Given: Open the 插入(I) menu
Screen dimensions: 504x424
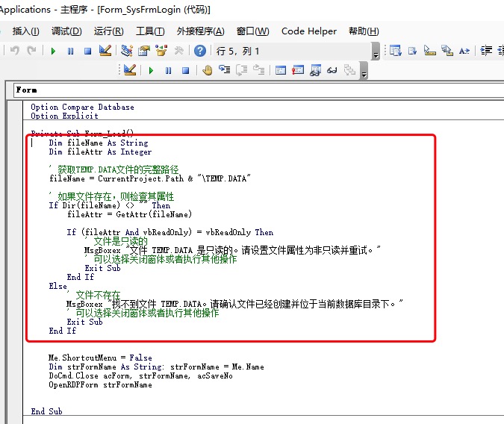Looking at the screenshot, I should [x=25, y=31].
